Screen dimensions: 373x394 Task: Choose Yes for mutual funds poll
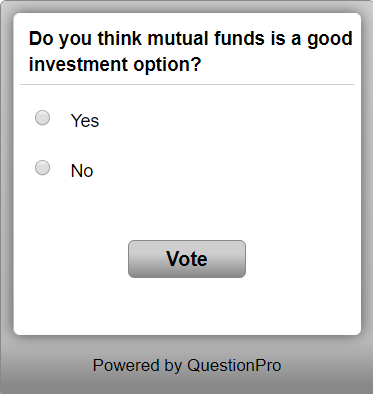coord(42,118)
